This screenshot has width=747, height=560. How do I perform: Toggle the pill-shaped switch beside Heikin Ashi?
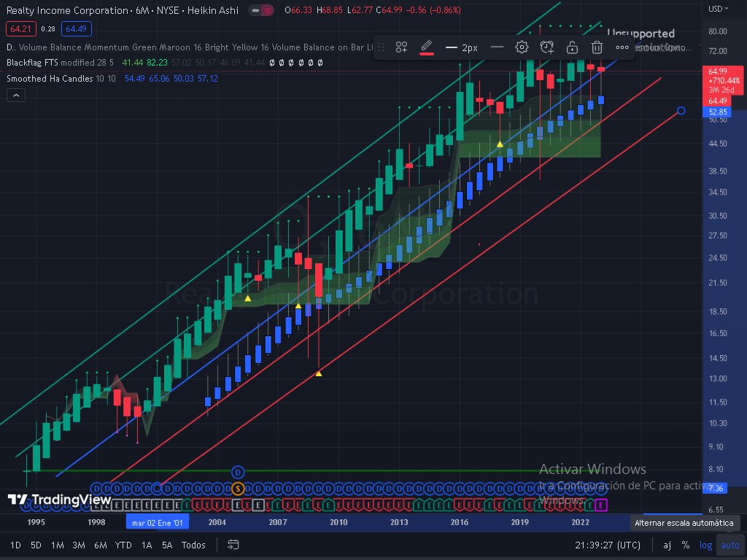(262, 10)
